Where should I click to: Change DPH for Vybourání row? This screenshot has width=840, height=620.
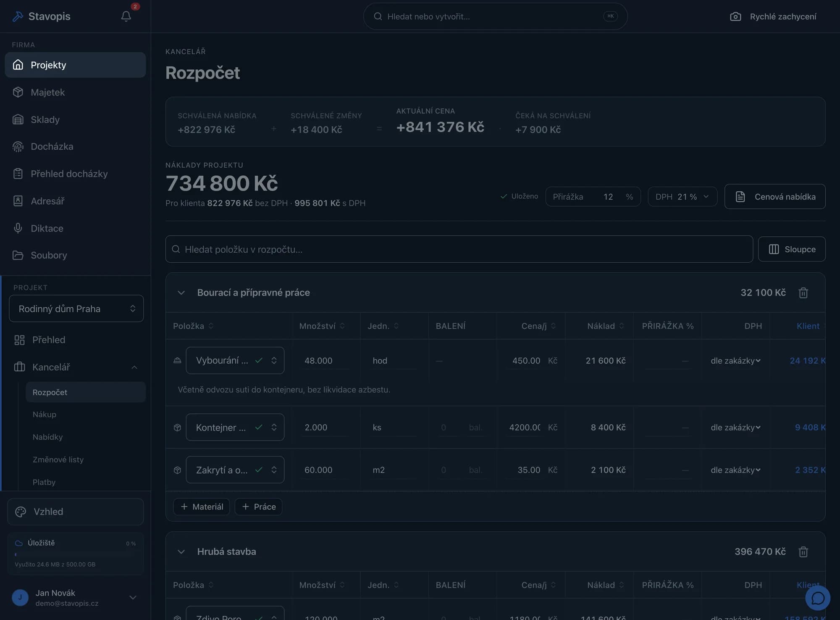tap(735, 361)
